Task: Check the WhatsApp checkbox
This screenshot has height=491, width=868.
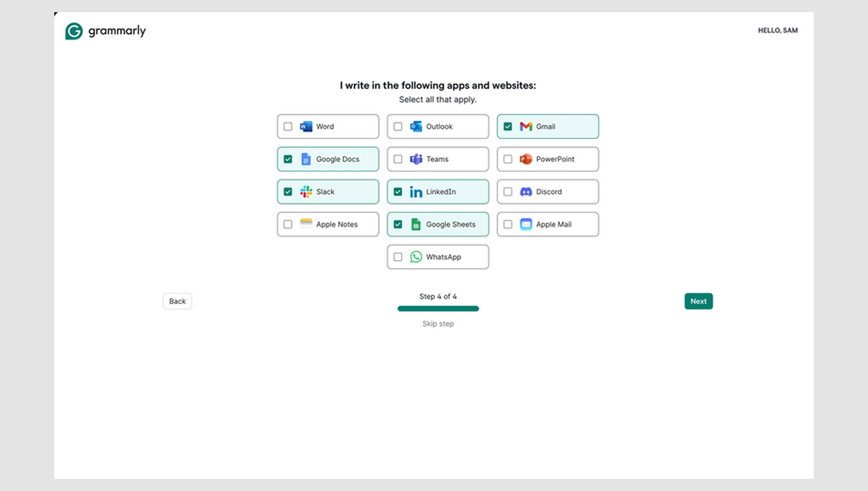Action: [398, 257]
